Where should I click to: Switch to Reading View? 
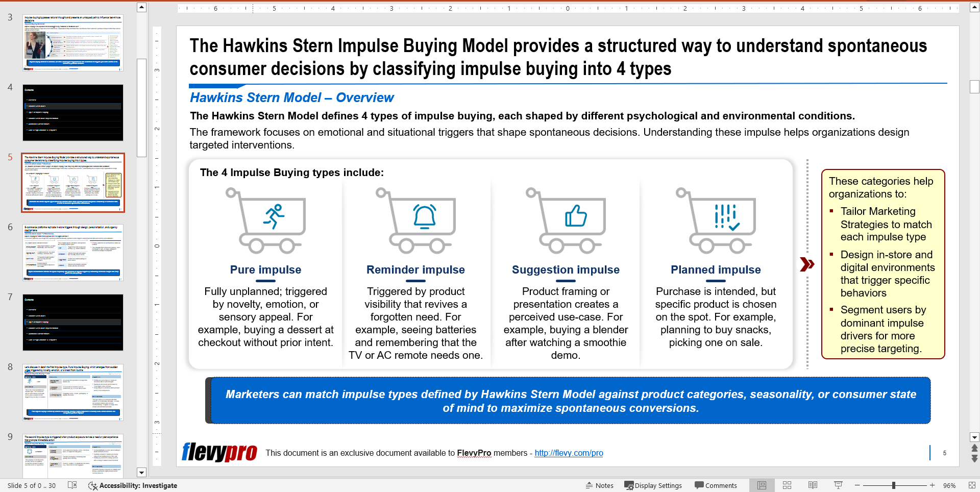813,485
